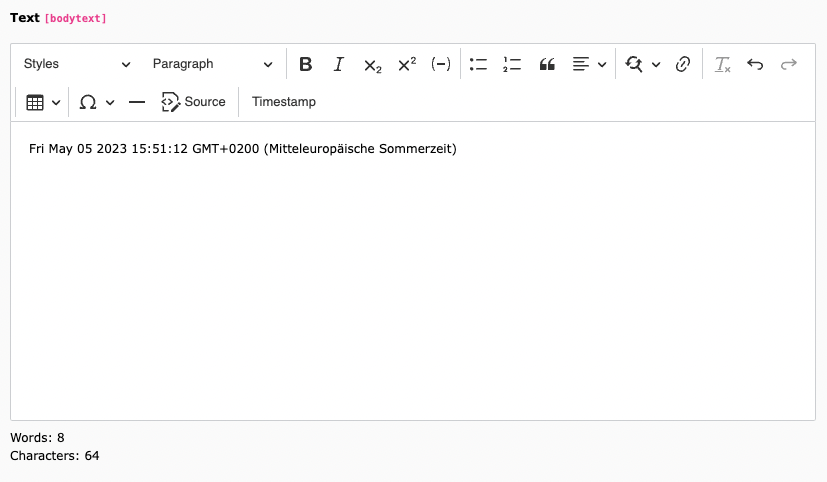Insert a bulleted list

(478, 64)
